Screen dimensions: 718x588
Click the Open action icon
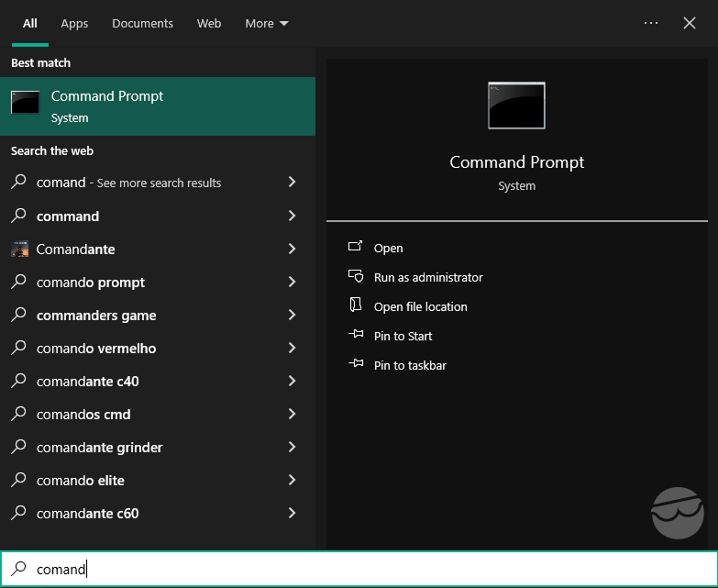click(356, 247)
